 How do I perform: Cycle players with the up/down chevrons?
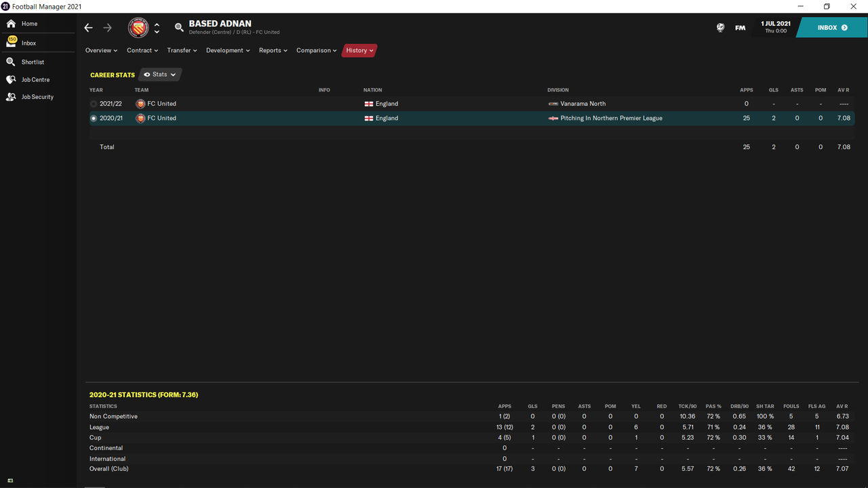(x=157, y=28)
